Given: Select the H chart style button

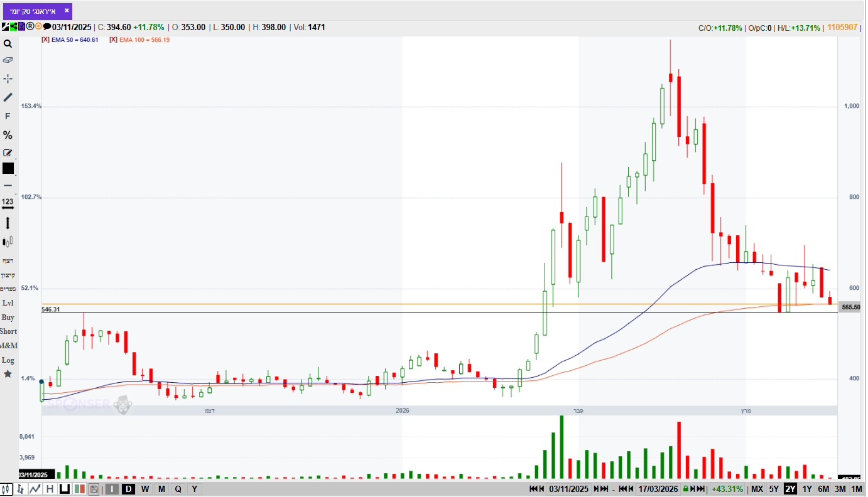Looking at the screenshot, I should tap(50, 489).
